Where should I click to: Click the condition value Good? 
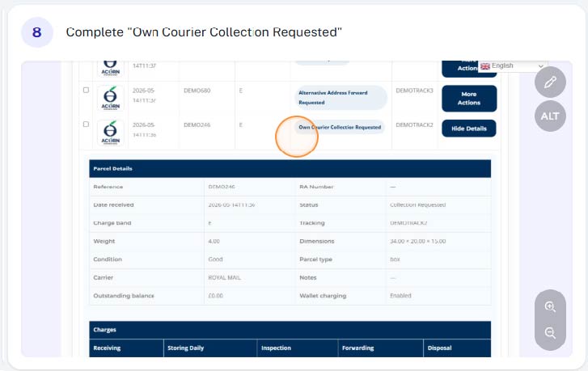(x=215, y=259)
